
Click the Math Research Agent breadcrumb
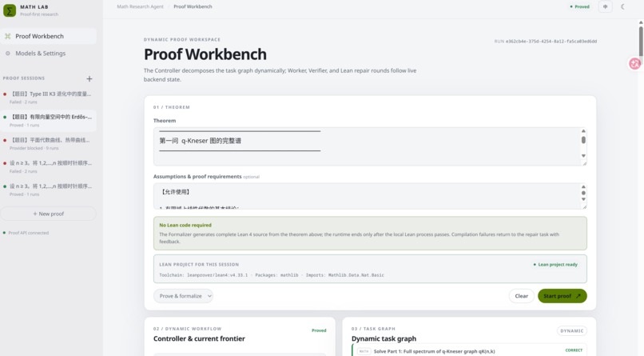[140, 6]
